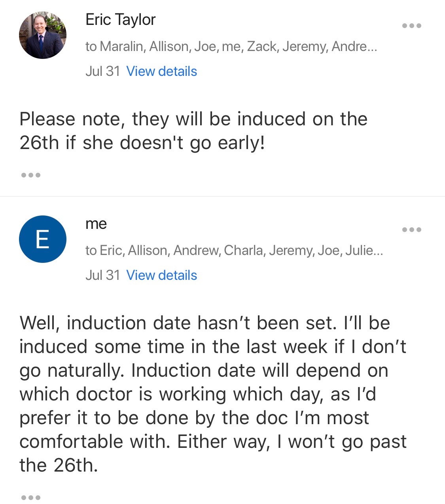
Task: Click View details on the email from me
Action: pos(161,276)
